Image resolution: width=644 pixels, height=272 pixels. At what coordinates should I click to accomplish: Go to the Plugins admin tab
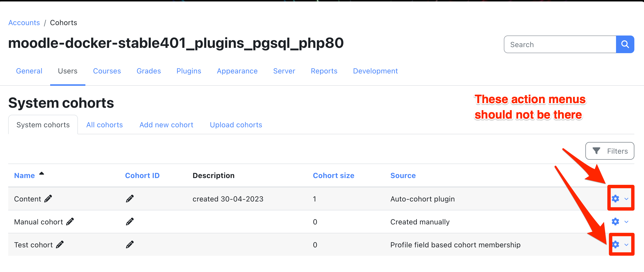tap(189, 71)
